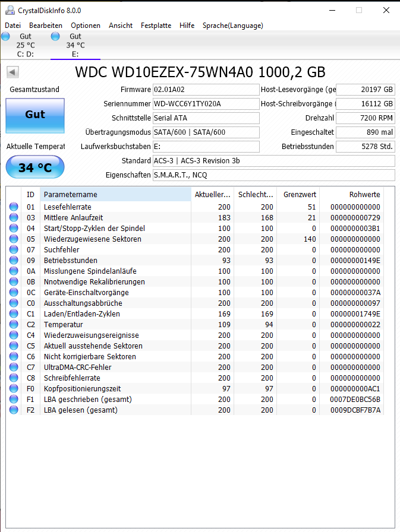Click the Schlecht... column header
This screenshot has width=400, height=532.
tap(256, 194)
